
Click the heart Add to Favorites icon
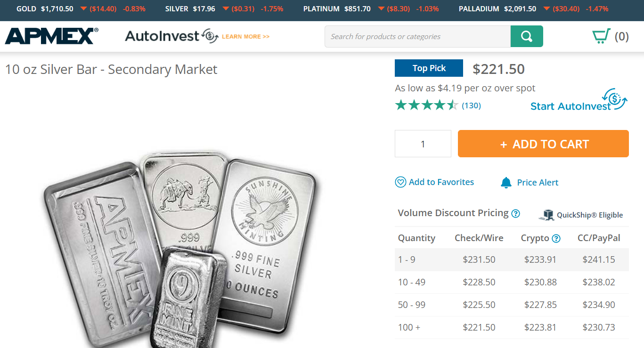click(400, 182)
